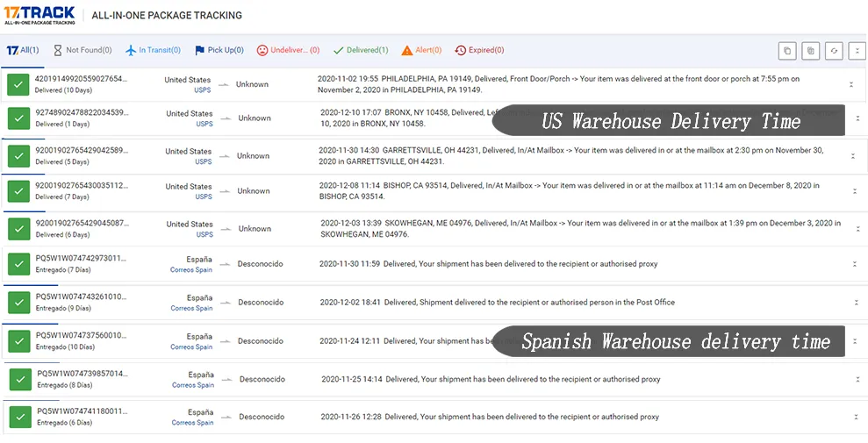Show the Alert(0) warning filter

click(421, 50)
